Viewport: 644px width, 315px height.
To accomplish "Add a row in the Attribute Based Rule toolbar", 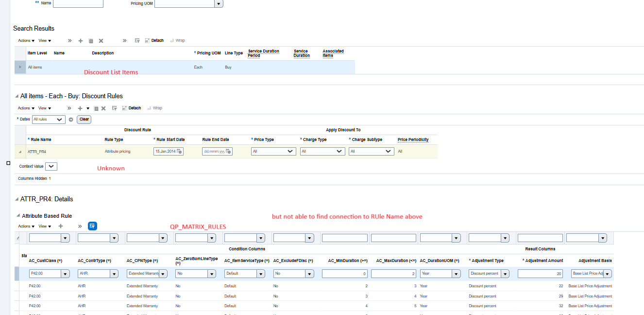I will 60,226.
